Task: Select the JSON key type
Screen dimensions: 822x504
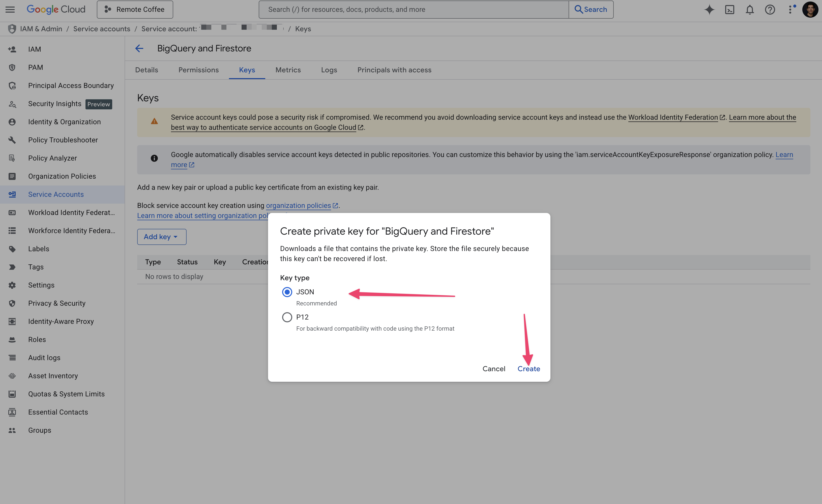Action: pyautogui.click(x=287, y=292)
